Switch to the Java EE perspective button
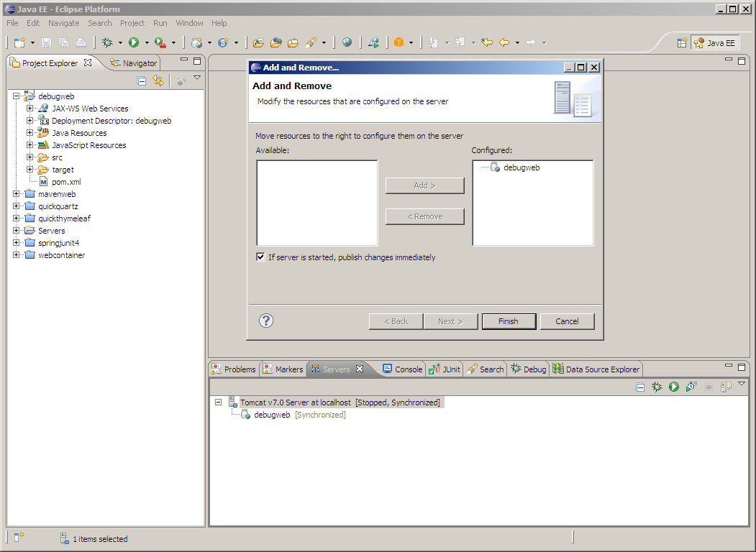Image resolution: width=756 pixels, height=552 pixels. tap(715, 43)
